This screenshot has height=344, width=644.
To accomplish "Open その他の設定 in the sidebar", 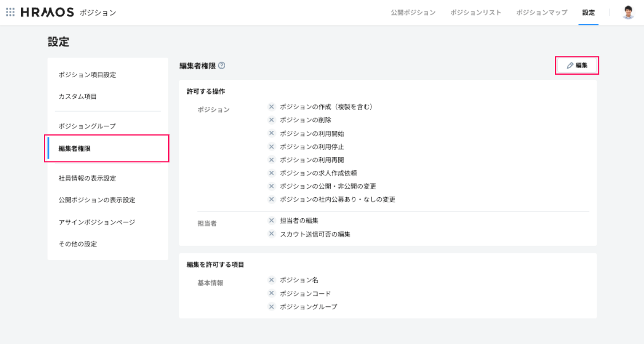I will (x=78, y=244).
